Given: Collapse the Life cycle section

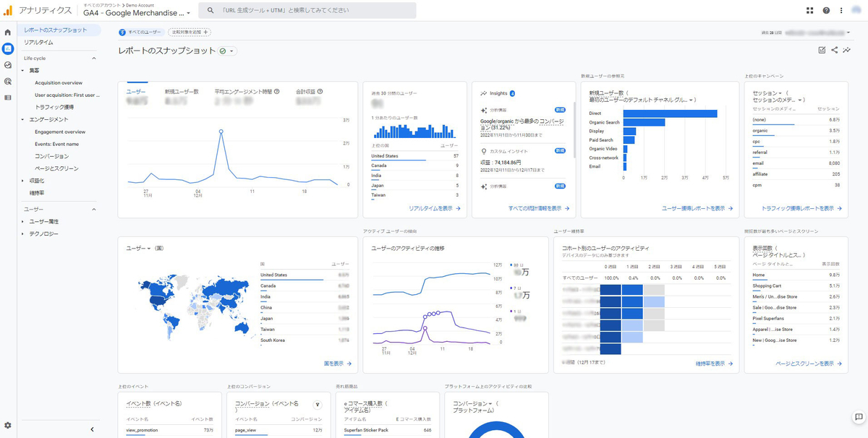Looking at the screenshot, I should pos(93,58).
